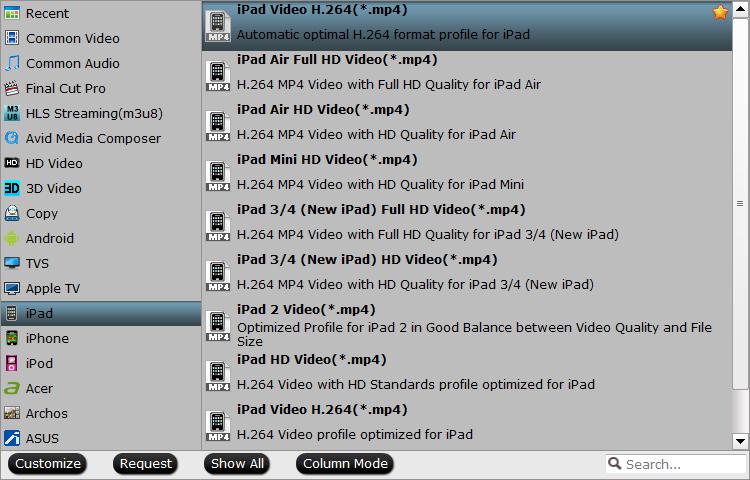Image resolution: width=750 pixels, height=480 pixels.
Task: Click the HLS Streaming M3U8 icon
Action: click(11, 113)
